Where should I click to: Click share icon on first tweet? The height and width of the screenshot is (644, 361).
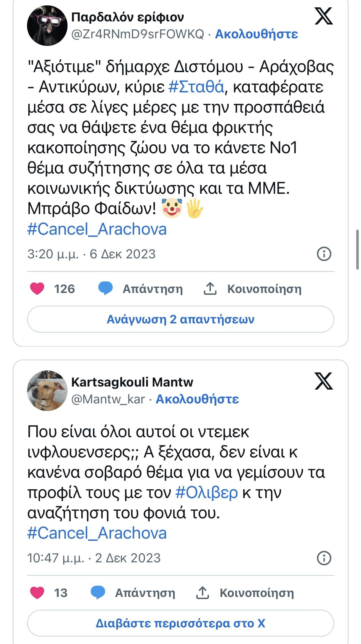210,289
